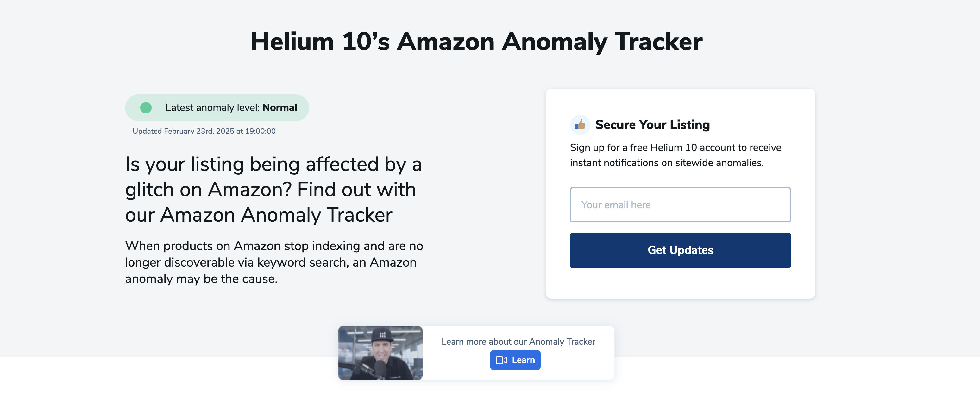Select the bold "Normal" anomaly level text
980x393 pixels.
(280, 108)
